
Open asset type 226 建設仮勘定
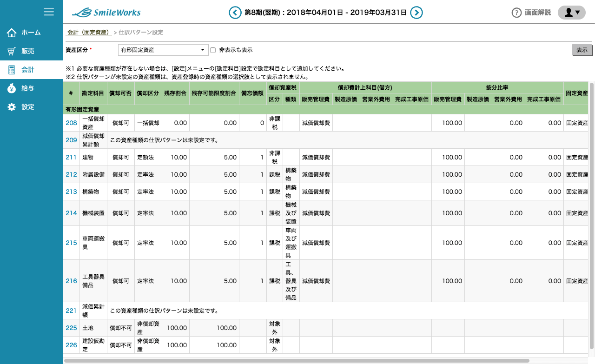pos(71,345)
